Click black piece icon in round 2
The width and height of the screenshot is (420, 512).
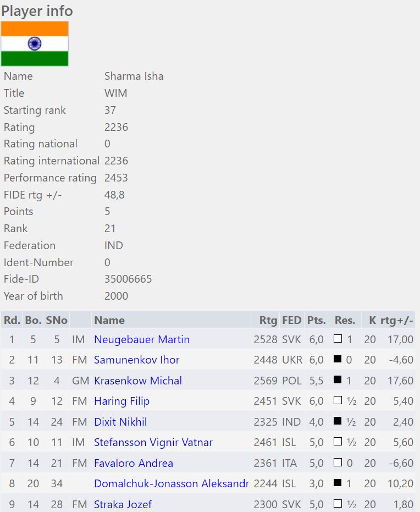[338, 360]
